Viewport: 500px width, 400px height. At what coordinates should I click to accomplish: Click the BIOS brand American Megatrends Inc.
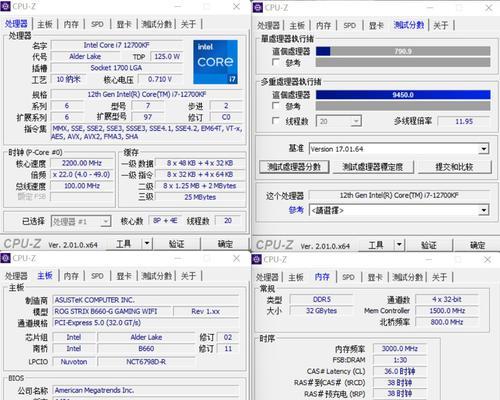(146, 390)
